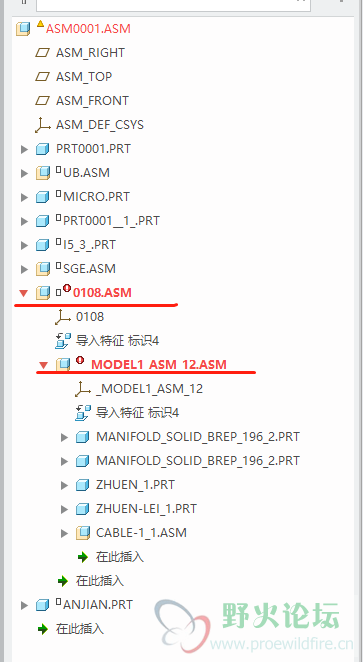Select the ASM_DEF_CSYS coordinate system icon
The width and height of the screenshot is (363, 662).
click(x=42, y=125)
